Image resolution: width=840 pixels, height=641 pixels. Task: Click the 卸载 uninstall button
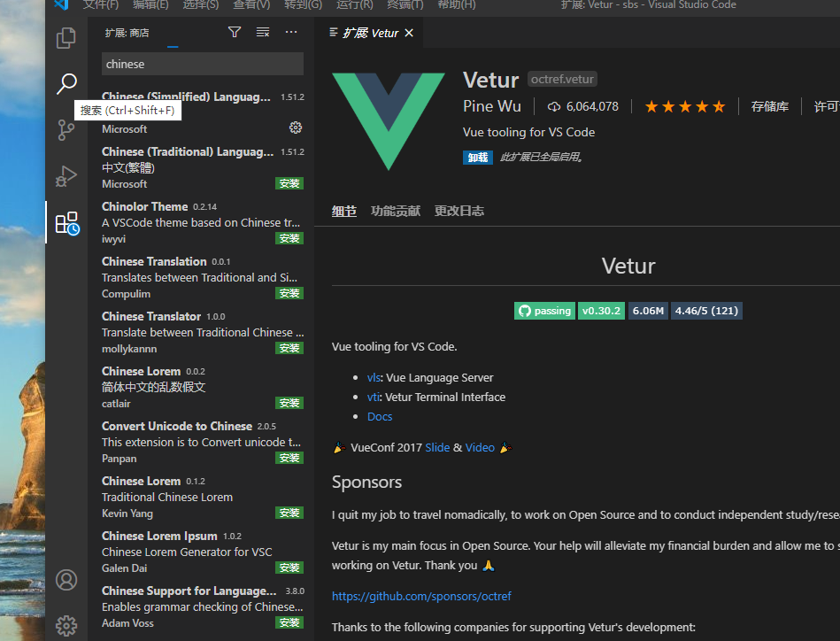(477, 157)
